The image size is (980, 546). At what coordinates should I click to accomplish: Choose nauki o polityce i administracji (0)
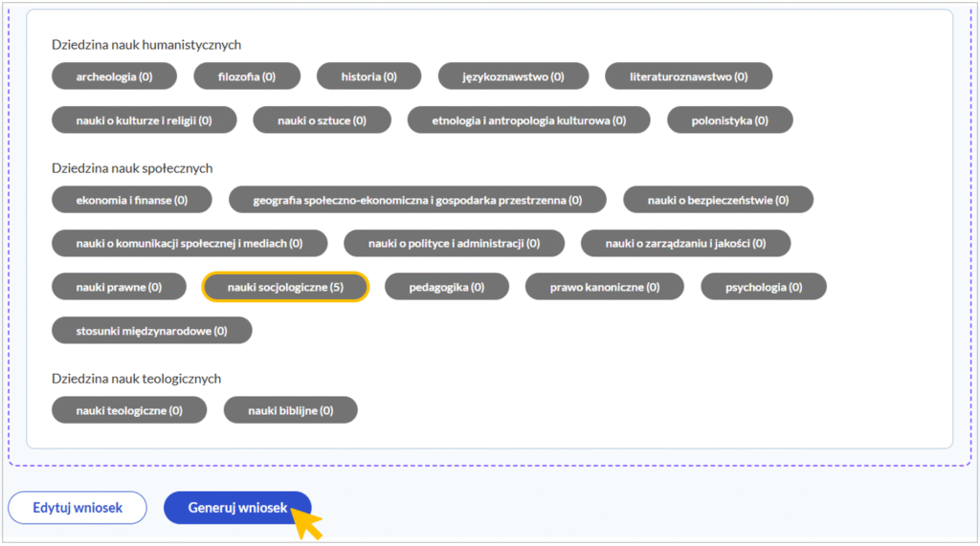pos(454,244)
